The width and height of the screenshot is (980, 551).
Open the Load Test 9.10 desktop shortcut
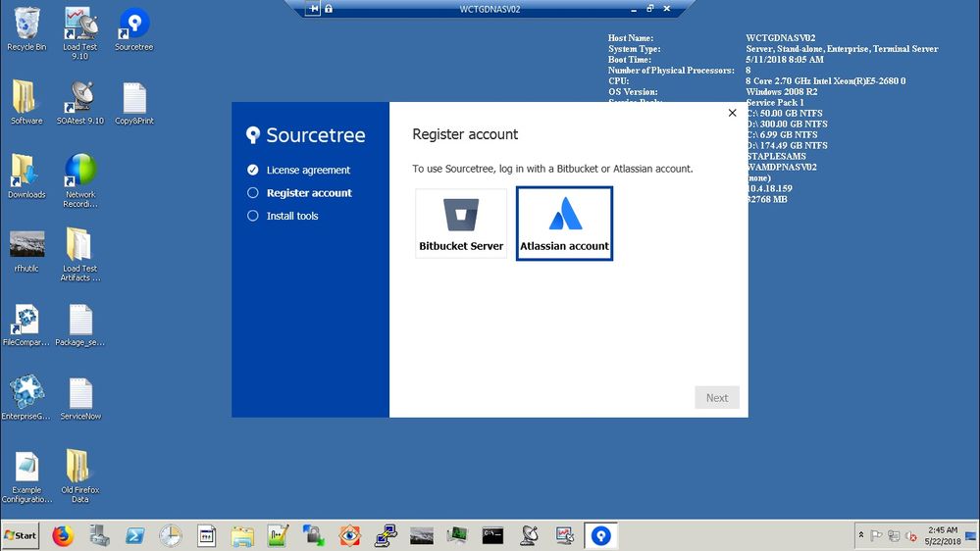click(80, 33)
